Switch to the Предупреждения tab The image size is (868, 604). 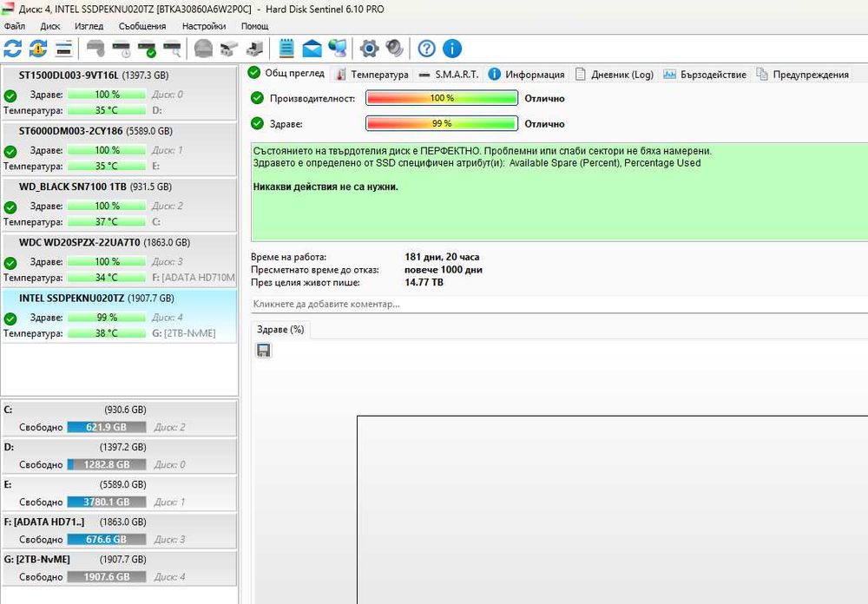coord(802,74)
